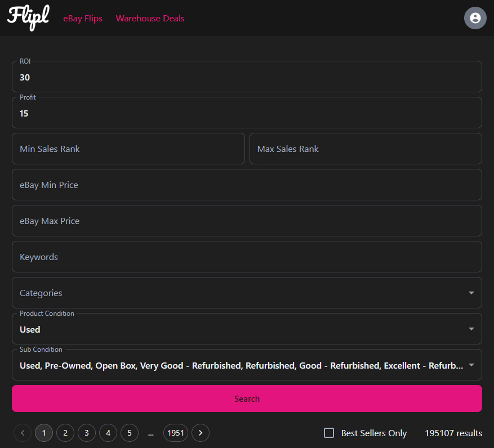
Task: Click the Keywords input field
Action: [x=247, y=257]
